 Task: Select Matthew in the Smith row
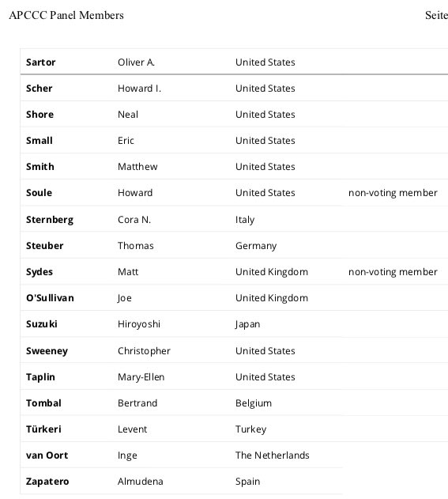click(x=137, y=166)
